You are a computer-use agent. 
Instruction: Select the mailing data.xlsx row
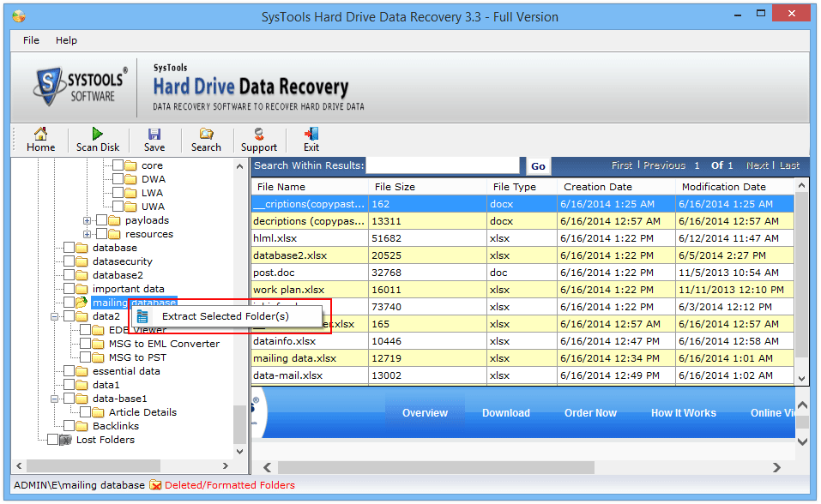tap(522, 358)
